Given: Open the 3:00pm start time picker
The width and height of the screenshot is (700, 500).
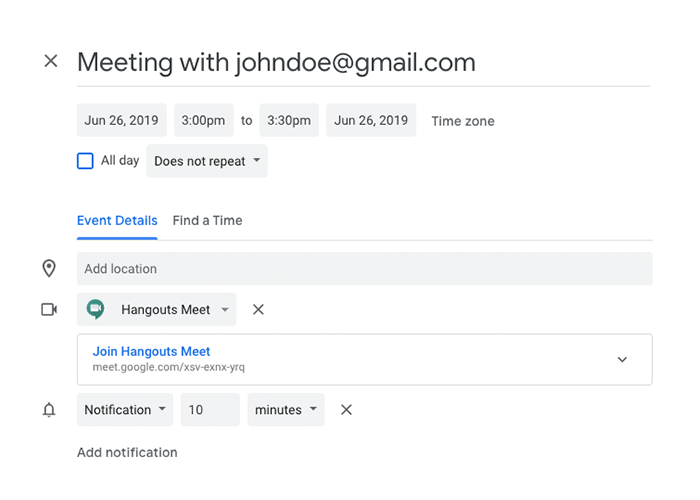Looking at the screenshot, I should (x=203, y=121).
